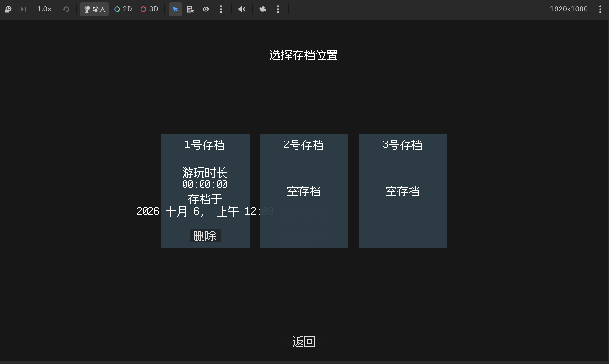Mute game audio speaker icon
Screen dimensions: 609x364
(242, 9)
